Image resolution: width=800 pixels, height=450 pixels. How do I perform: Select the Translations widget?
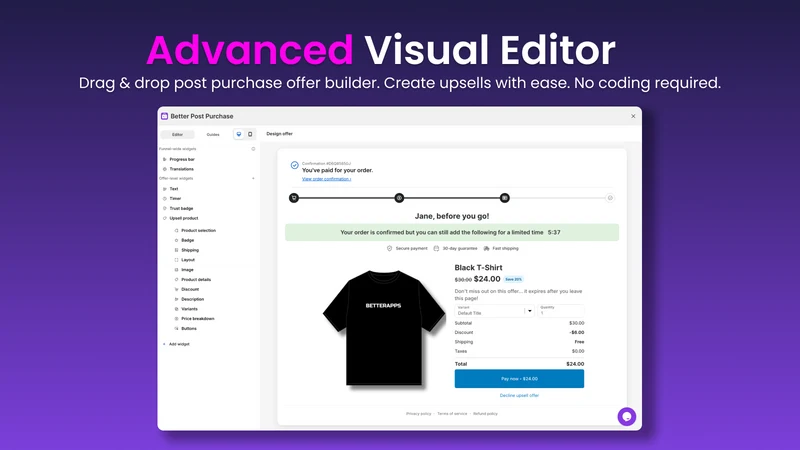point(182,169)
